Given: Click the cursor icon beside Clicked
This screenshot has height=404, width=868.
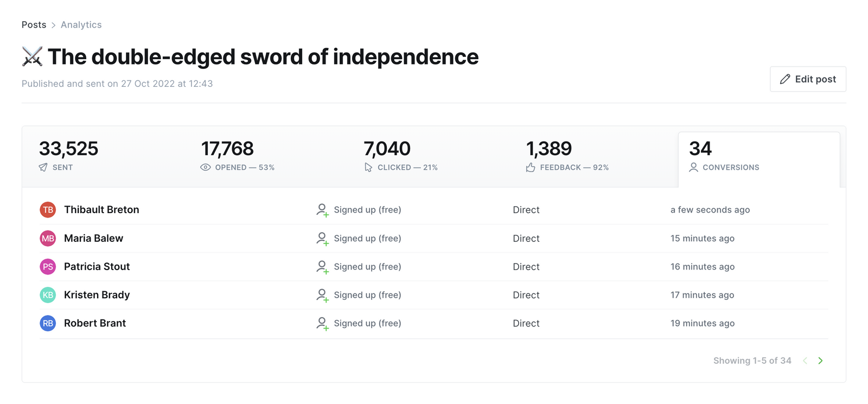Looking at the screenshot, I should pos(368,168).
